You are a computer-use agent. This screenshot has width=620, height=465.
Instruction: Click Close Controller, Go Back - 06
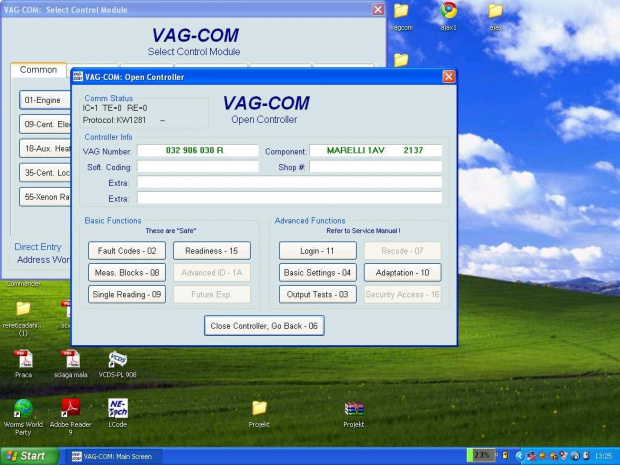point(264,326)
